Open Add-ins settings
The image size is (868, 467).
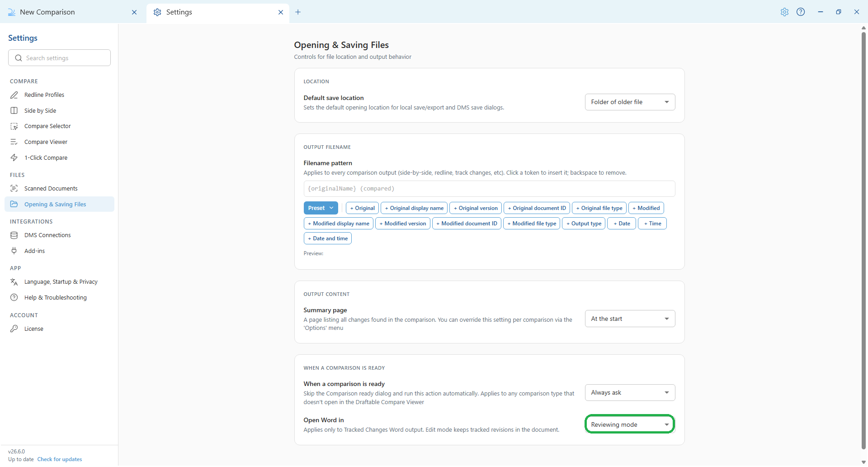coord(59,251)
